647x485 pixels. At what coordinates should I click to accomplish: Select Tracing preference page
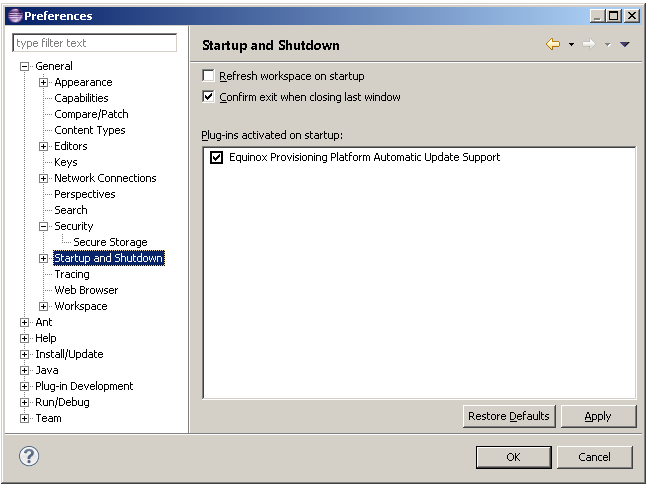72,274
